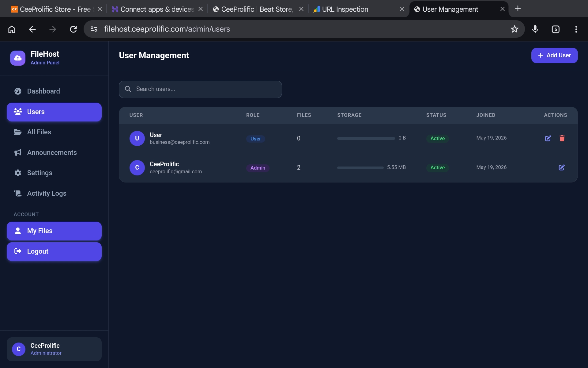Activate voice search microphone

535,29
